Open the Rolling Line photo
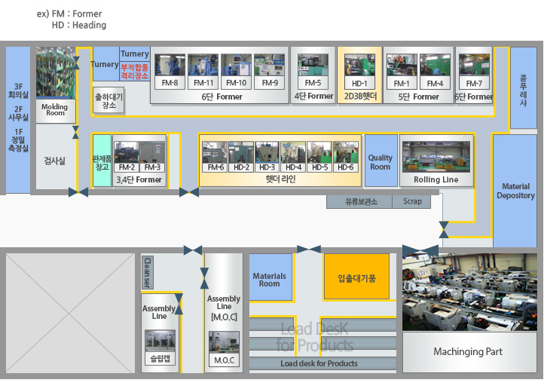 point(436,157)
